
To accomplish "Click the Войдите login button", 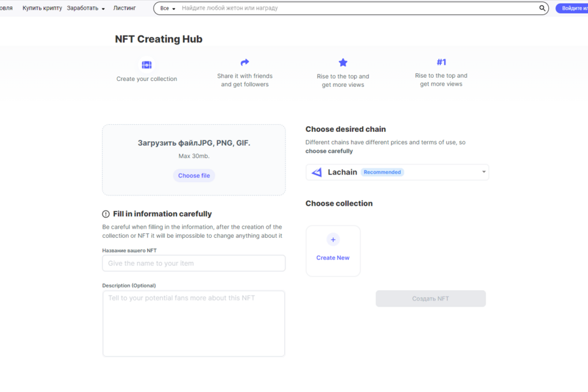I will 573,8.
